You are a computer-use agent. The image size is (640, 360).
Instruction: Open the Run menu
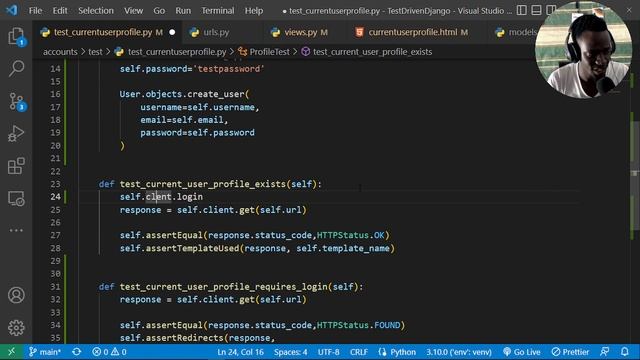pyautogui.click(x=183, y=11)
